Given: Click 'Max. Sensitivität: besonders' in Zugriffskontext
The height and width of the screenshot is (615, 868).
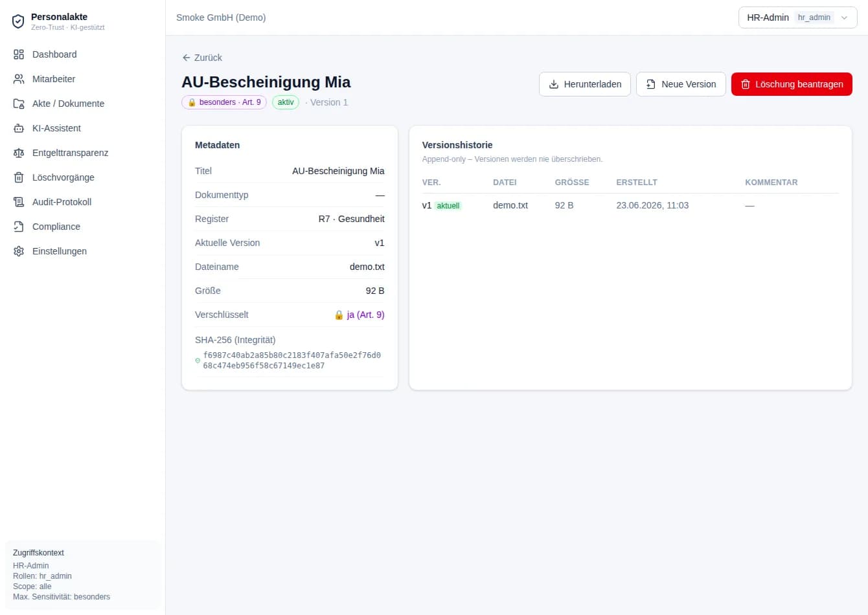Looking at the screenshot, I should click(62, 597).
